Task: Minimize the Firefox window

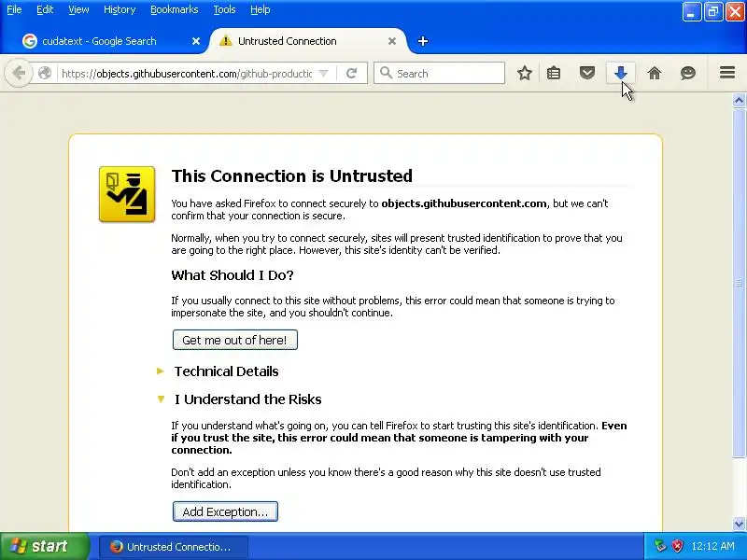Action: 691,12
